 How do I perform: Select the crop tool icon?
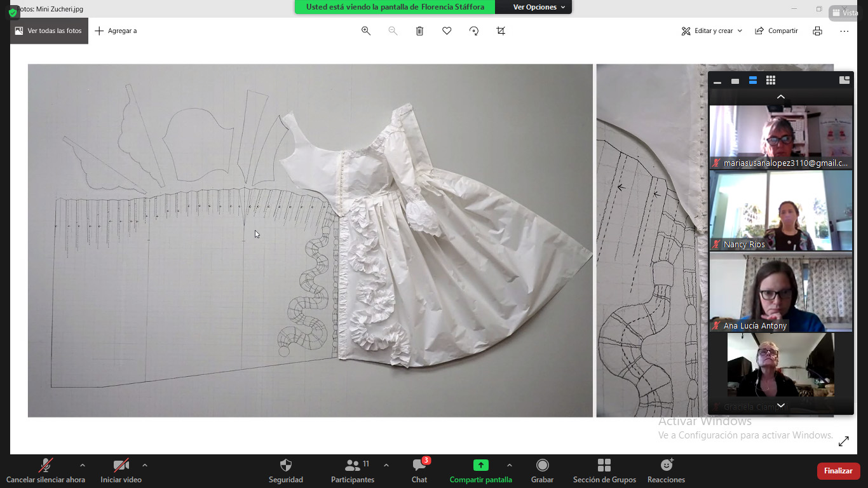(x=501, y=30)
